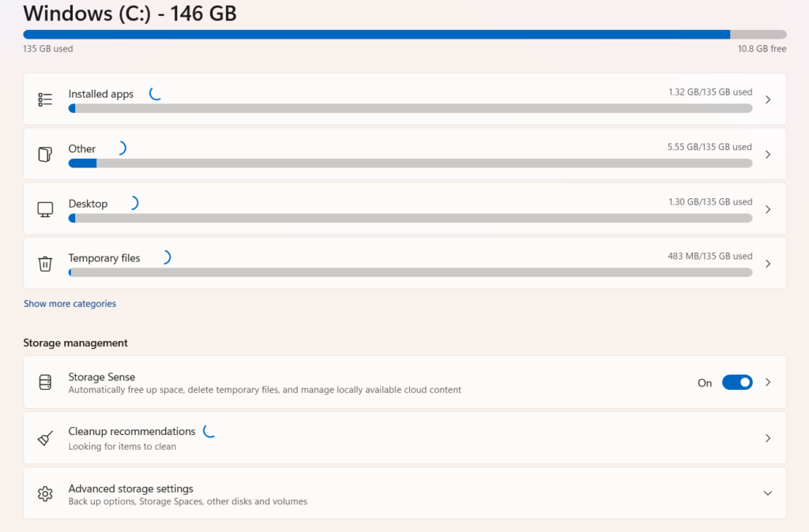This screenshot has width=809, height=532.
Task: Open Desktop storage details chevron
Action: click(768, 209)
